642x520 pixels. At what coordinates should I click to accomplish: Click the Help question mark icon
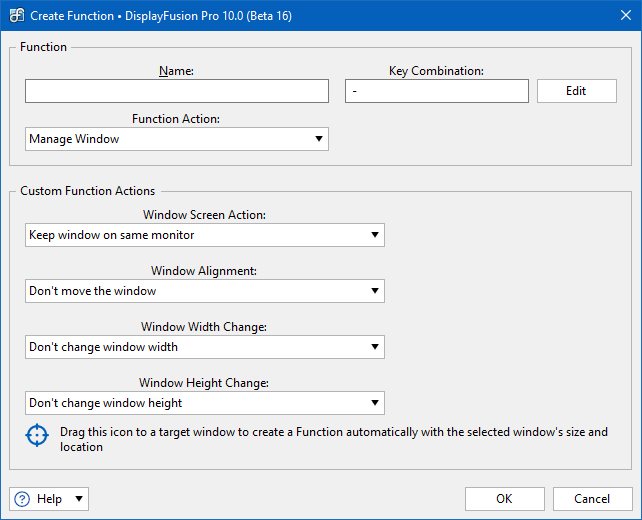[x=22, y=499]
